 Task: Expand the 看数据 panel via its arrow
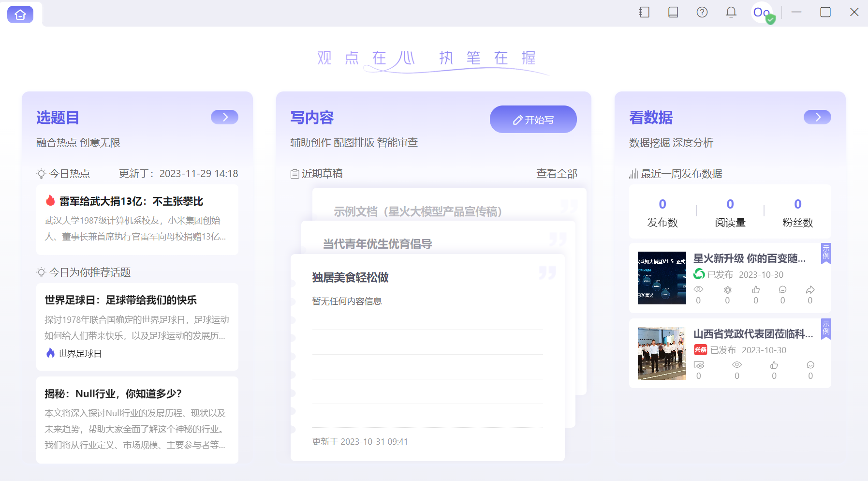(x=817, y=117)
